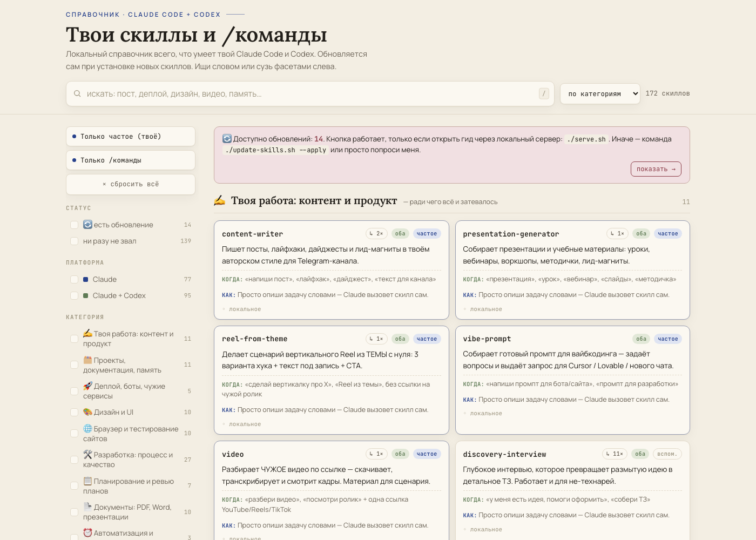Screen dimensions: 756x540
Task: Click the folder icon of Проекты category
Action: (87, 360)
